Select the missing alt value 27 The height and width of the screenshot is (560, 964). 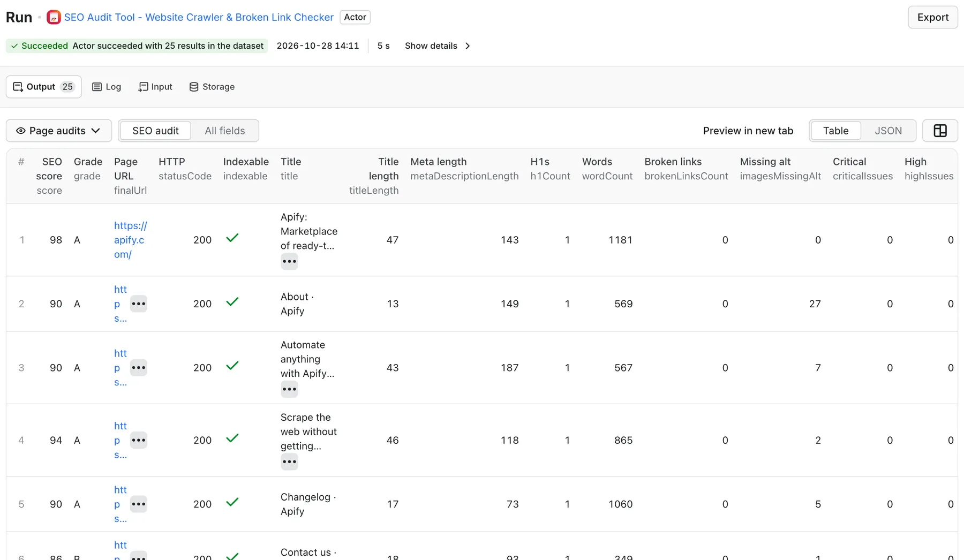(x=815, y=304)
